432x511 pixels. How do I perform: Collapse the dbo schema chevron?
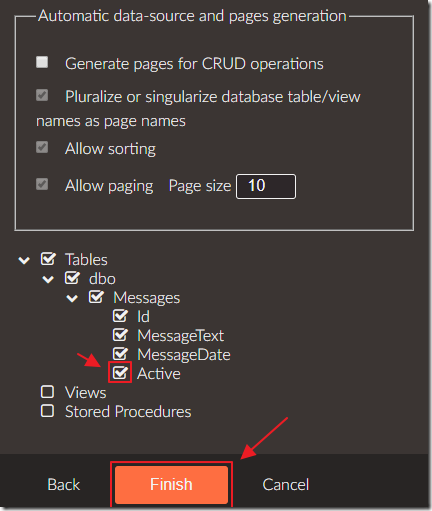(x=48, y=279)
